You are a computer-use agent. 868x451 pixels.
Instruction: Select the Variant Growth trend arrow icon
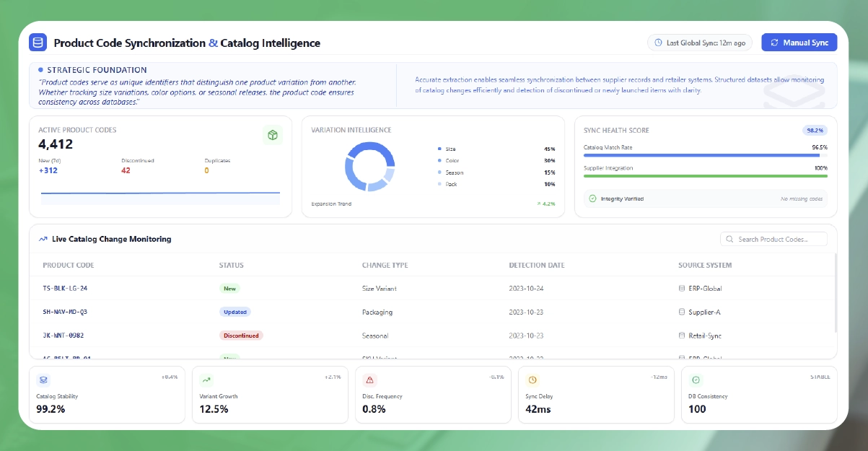(207, 378)
